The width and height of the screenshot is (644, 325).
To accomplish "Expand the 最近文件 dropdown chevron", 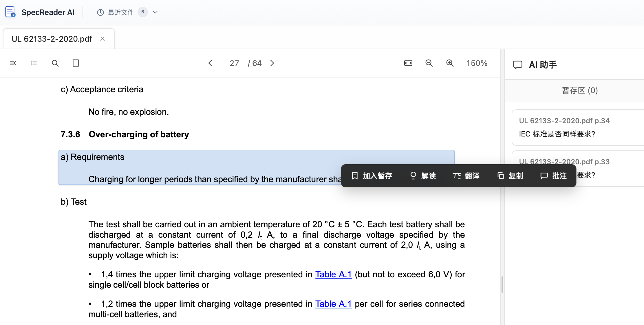I will tap(155, 12).
